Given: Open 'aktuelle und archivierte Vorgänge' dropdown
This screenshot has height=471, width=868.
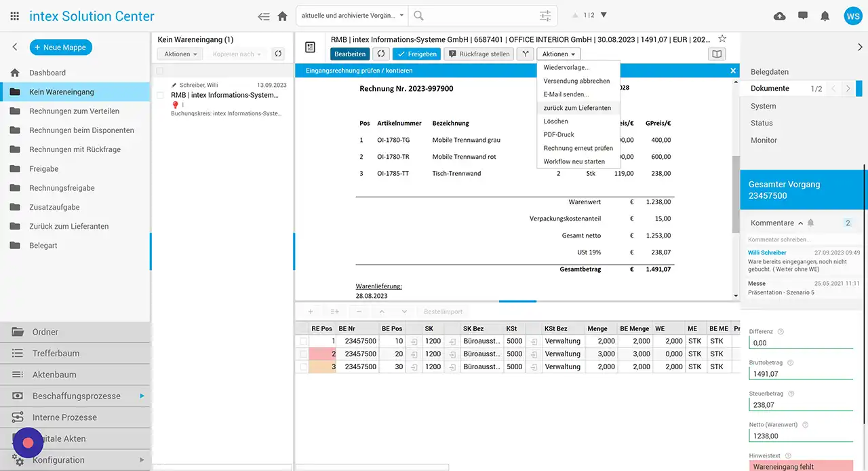Looking at the screenshot, I should click(x=352, y=16).
